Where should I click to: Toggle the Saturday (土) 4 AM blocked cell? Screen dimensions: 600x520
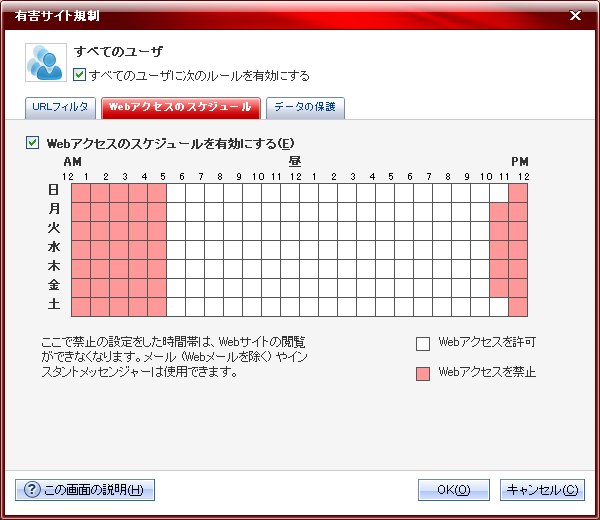click(x=157, y=307)
